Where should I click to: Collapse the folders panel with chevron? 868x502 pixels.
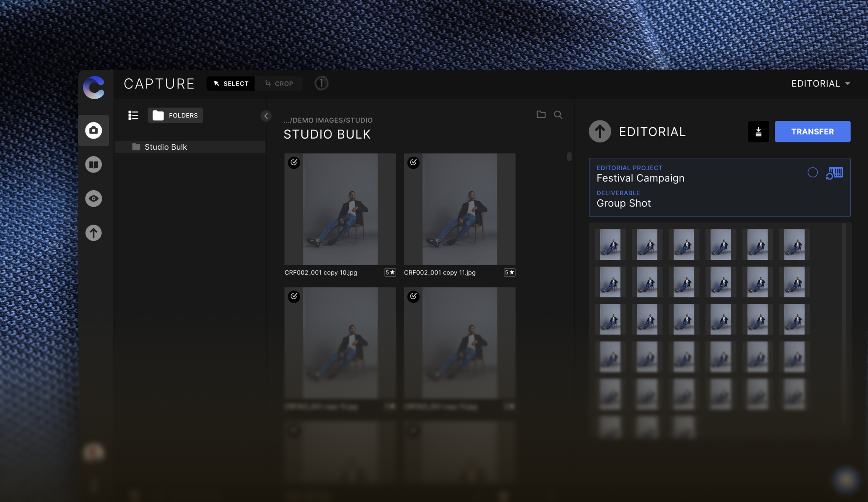[x=266, y=116]
